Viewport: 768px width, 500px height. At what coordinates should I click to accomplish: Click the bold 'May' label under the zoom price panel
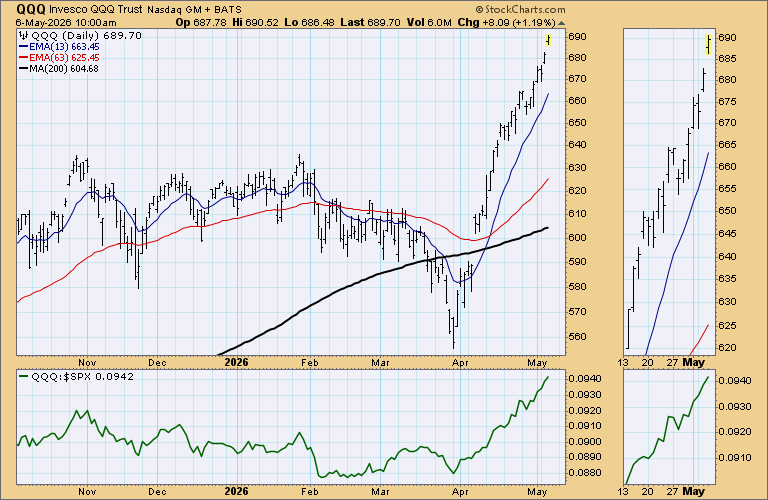pos(694,363)
